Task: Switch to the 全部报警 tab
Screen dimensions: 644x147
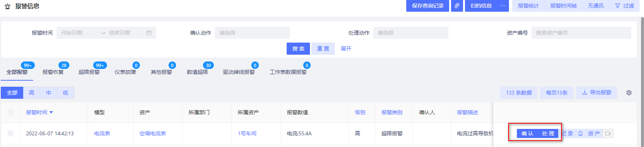Action: point(17,72)
